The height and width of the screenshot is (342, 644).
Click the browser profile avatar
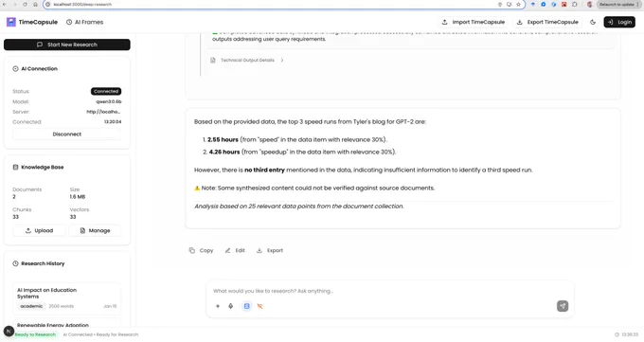590,4
